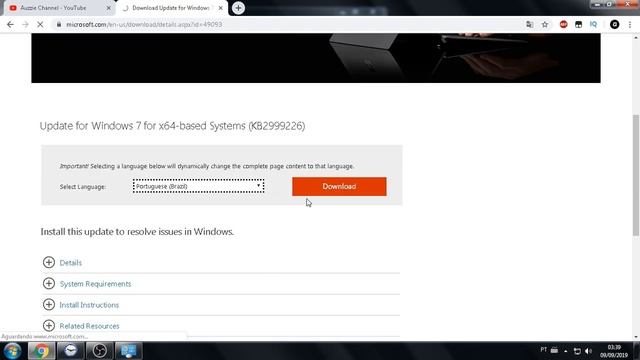
Task: Open the Chrome profile avatar
Action: (x=614, y=24)
